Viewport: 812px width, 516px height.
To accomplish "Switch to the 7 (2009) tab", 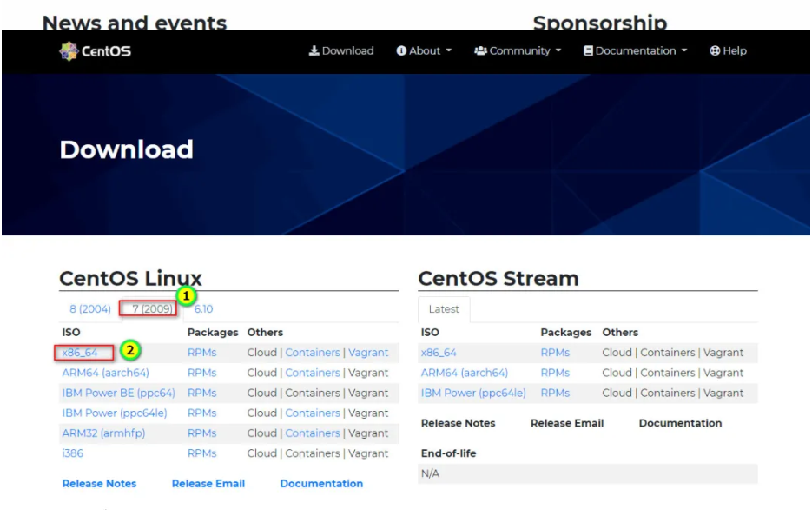I will pyautogui.click(x=152, y=309).
